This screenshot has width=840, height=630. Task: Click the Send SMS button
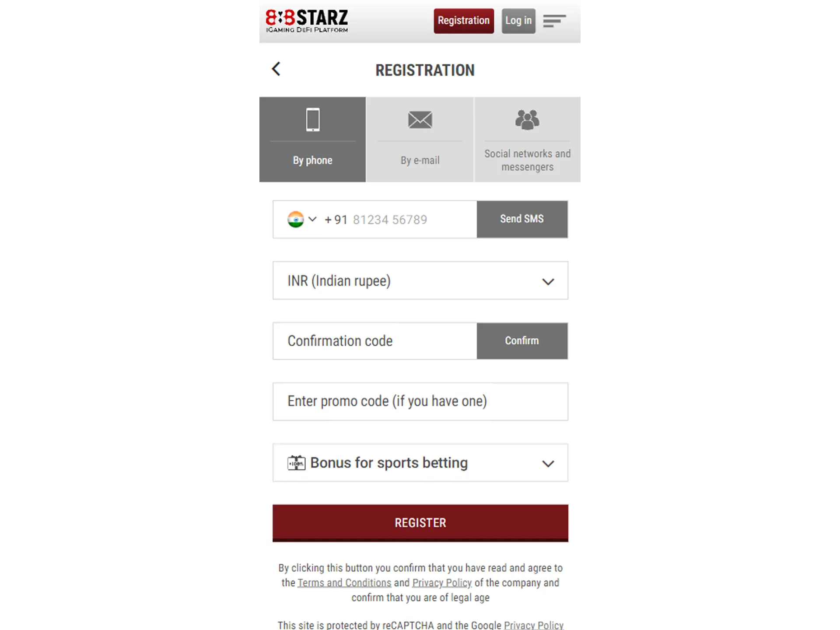522,219
